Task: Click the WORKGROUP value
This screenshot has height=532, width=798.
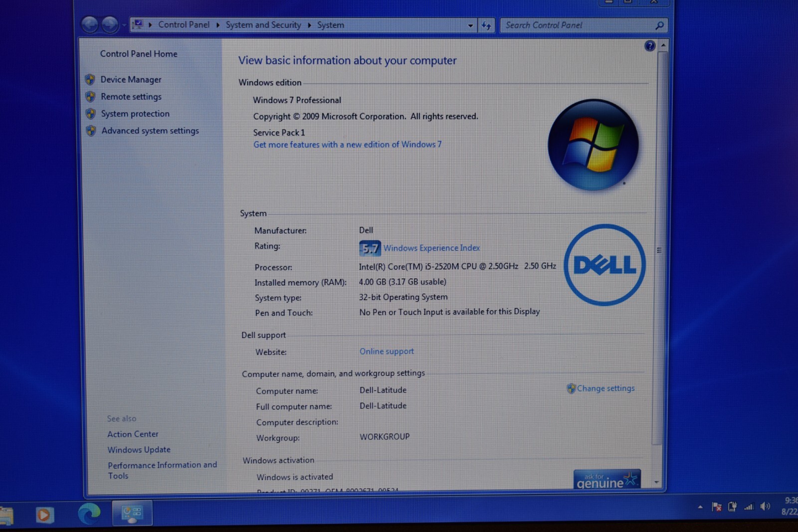Action: click(385, 437)
